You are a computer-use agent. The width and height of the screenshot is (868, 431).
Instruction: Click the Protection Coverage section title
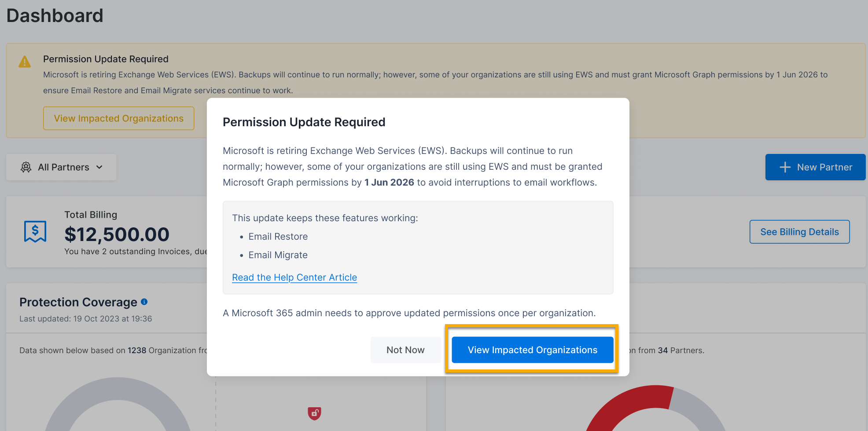[78, 302]
